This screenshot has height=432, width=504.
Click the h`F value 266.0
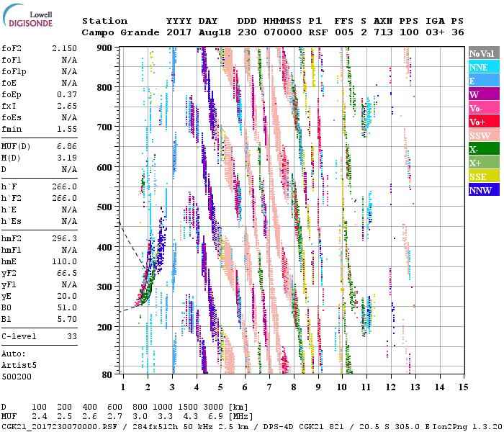[64, 186]
